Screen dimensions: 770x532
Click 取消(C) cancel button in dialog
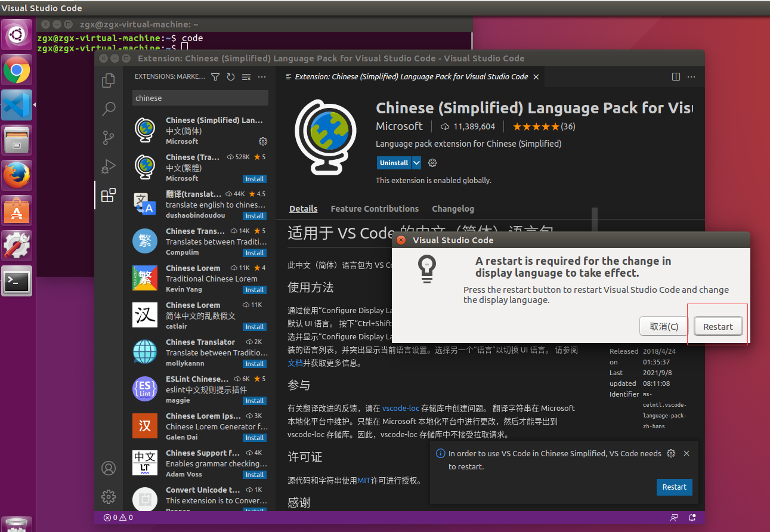tap(664, 326)
